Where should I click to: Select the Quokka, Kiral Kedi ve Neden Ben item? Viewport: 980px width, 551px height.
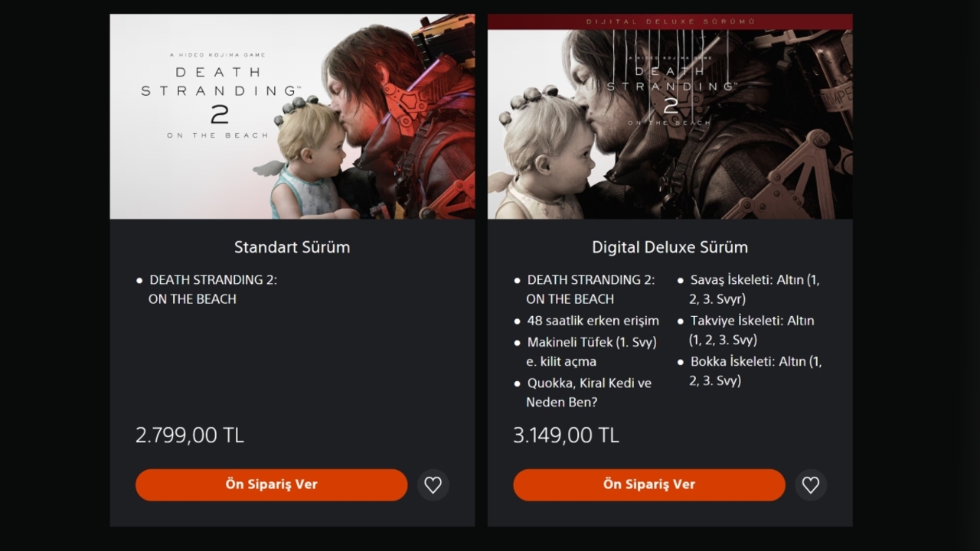point(588,392)
